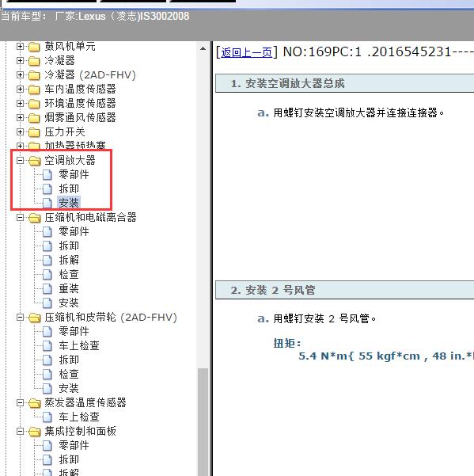The width and height of the screenshot is (474, 476).
Task: Collapse the 压缩机和电磁离合器 tree node
Action: [20, 217]
